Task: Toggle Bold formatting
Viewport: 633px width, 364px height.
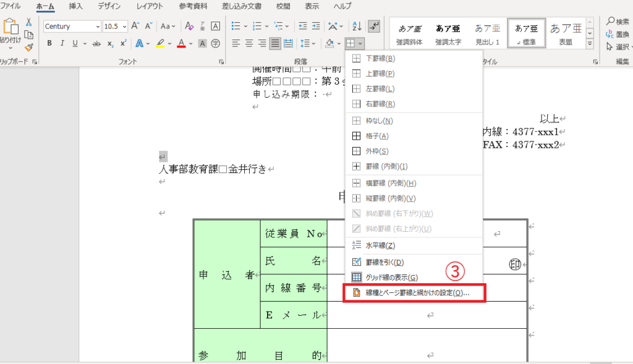Action: tap(49, 44)
